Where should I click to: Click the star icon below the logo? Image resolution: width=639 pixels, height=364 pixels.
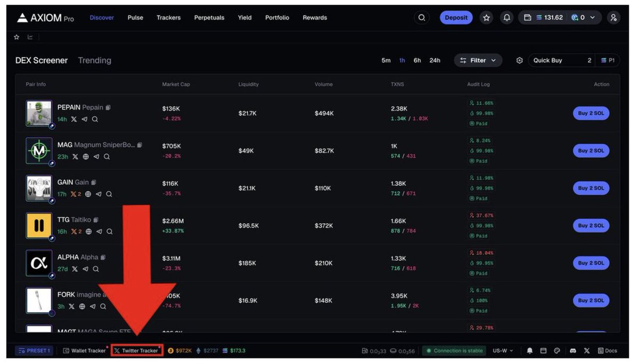(17, 37)
